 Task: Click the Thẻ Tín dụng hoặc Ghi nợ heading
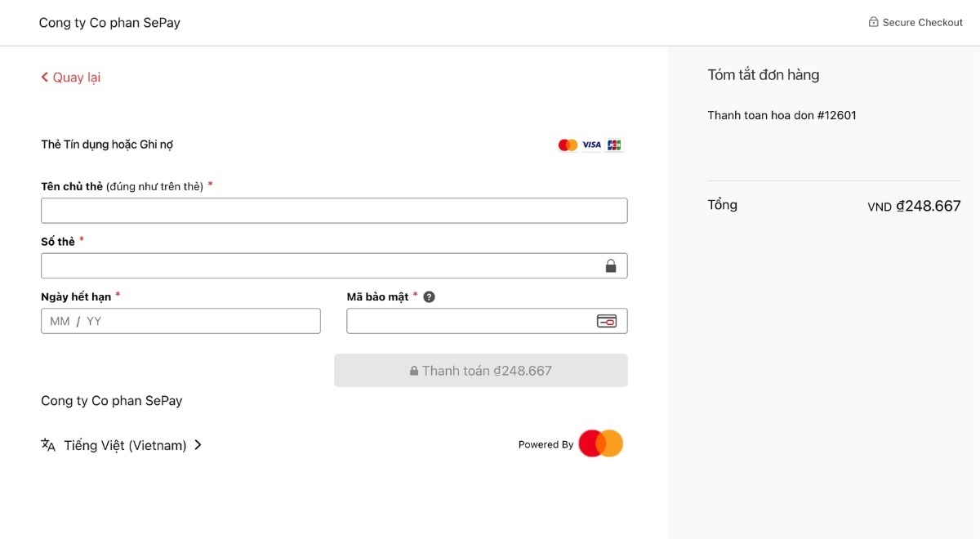(x=107, y=145)
